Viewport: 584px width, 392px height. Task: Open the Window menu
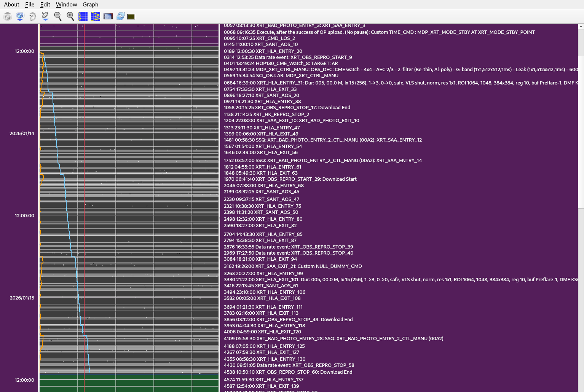[66, 5]
